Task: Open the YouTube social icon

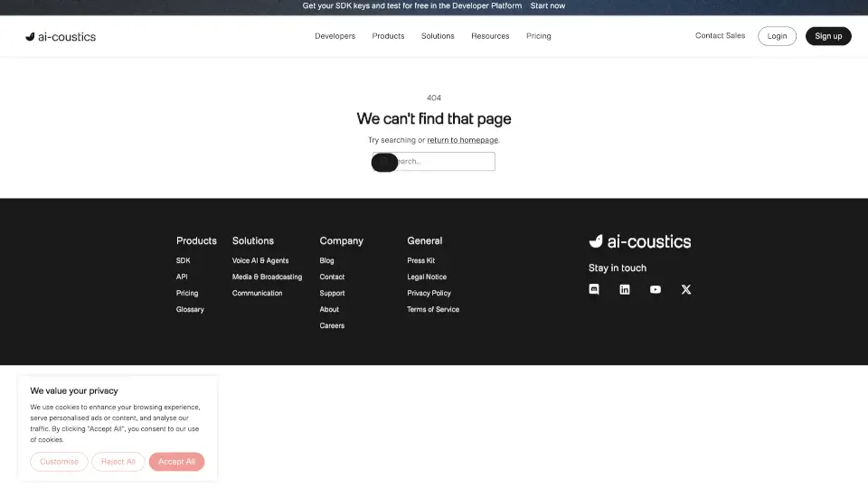Action: point(656,289)
